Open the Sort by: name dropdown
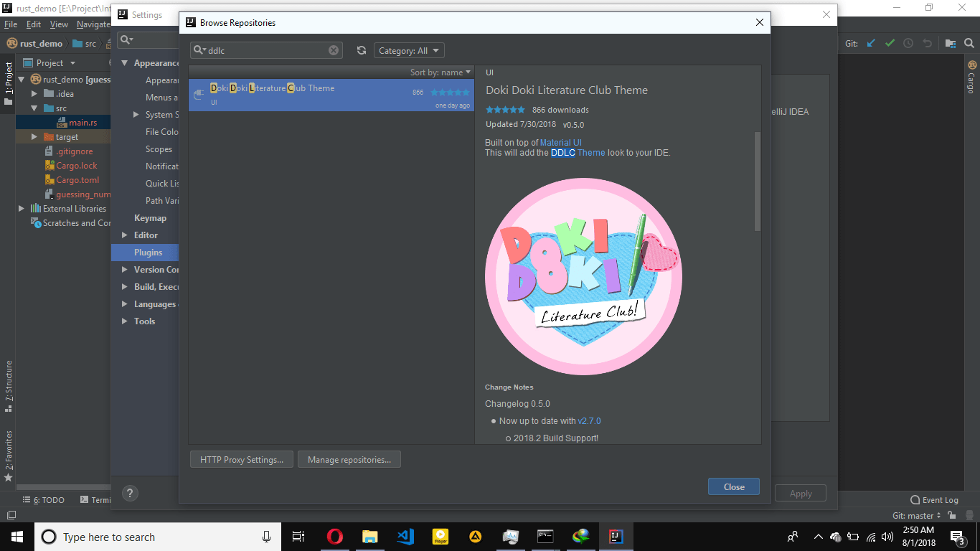The image size is (980, 551). point(440,72)
